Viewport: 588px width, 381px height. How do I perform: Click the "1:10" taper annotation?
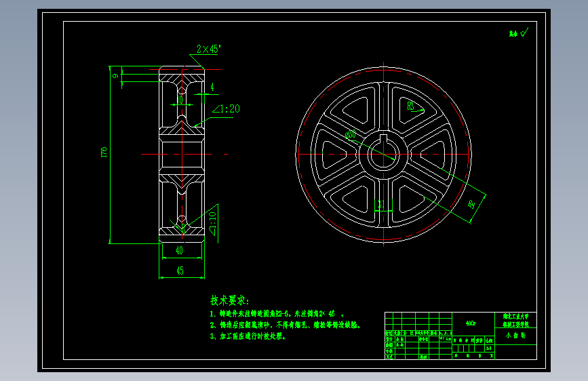point(213,224)
